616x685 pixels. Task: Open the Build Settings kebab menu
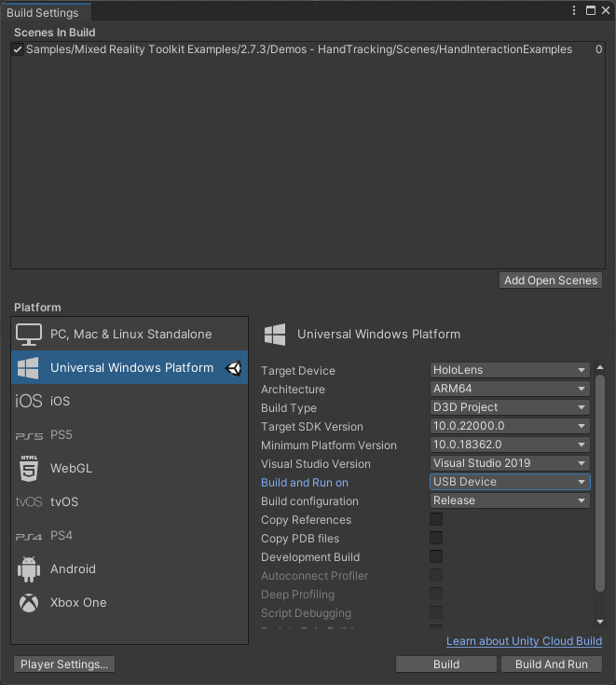(x=574, y=10)
